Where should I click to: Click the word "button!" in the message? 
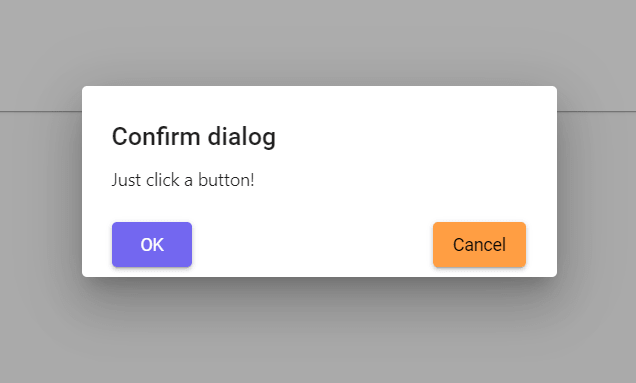tap(226, 180)
